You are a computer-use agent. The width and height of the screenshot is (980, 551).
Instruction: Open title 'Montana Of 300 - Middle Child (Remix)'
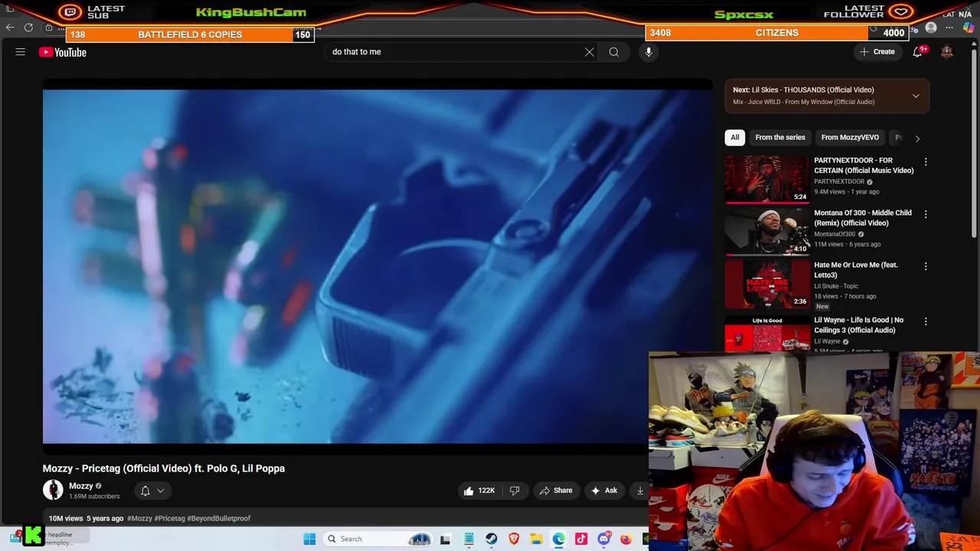pos(863,218)
